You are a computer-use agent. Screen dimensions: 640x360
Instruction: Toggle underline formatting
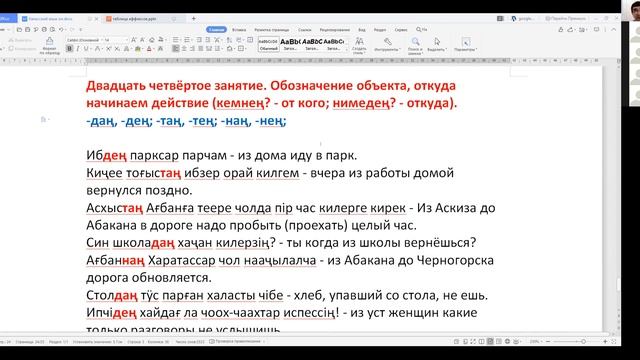[x=86, y=49]
